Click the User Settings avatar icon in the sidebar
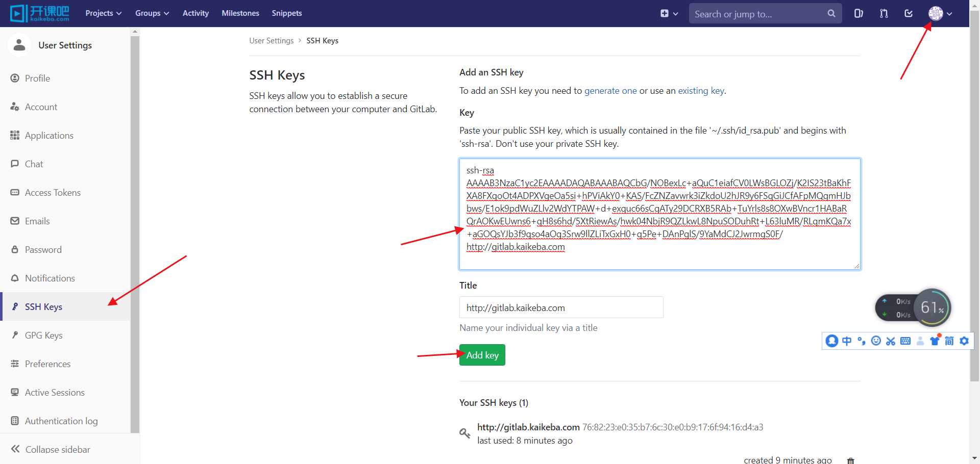Viewport: 980px width, 464px height. [x=19, y=45]
